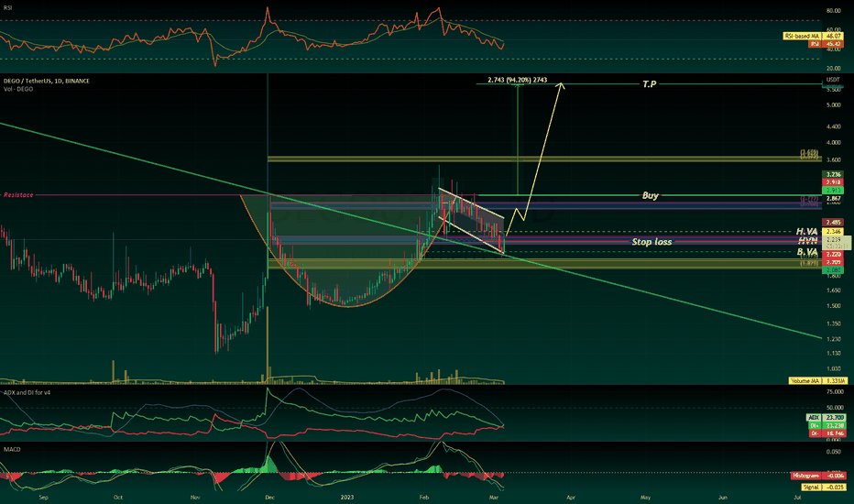The image size is (854, 504).
Task: Click the Feb date on time axis
Action: pos(424,497)
